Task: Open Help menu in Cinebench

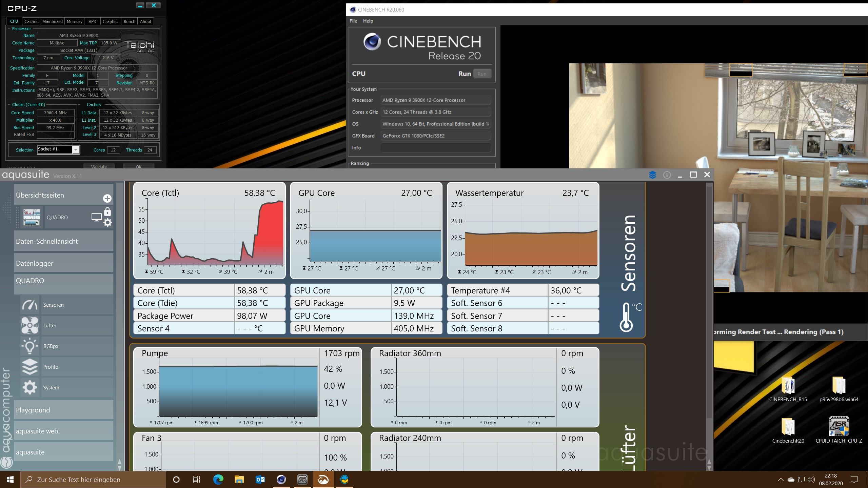Action: click(368, 21)
